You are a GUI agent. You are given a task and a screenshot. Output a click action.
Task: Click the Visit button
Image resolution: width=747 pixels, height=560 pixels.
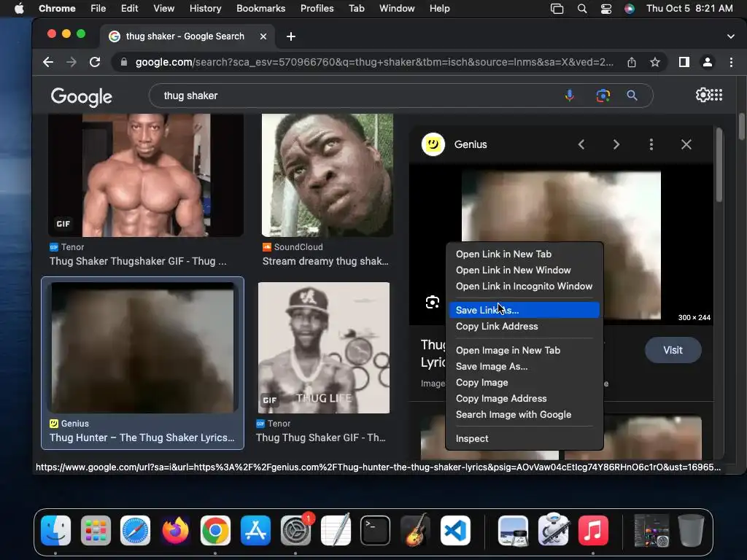click(x=673, y=350)
